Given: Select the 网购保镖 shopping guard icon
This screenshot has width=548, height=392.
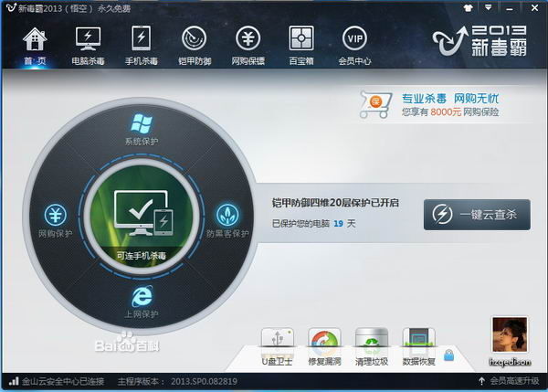Looking at the screenshot, I should point(248,45).
